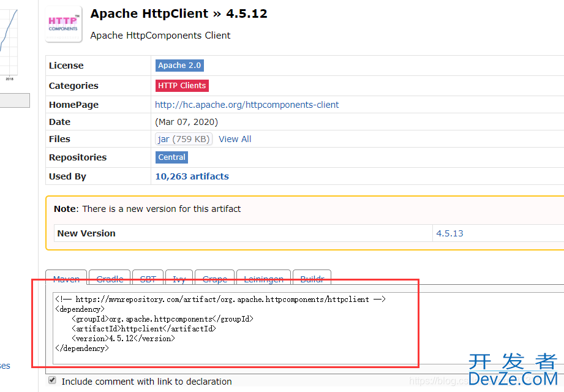Image resolution: width=564 pixels, height=392 pixels.
Task: Go to new version 4.5.13
Action: [449, 233]
